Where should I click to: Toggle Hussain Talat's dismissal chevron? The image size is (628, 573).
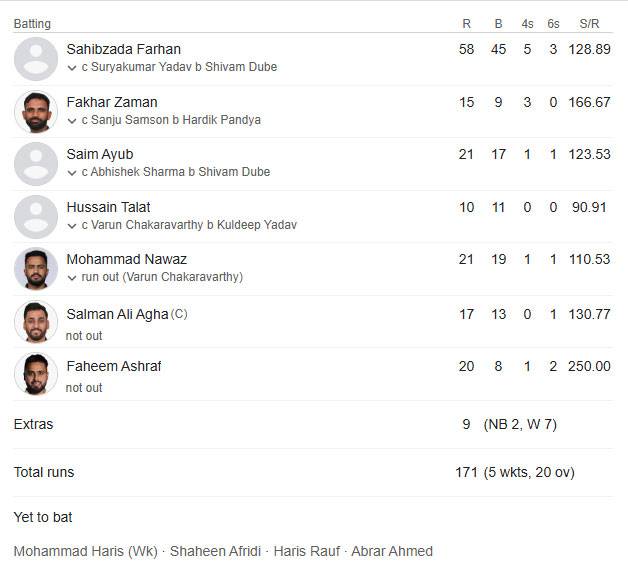pyautogui.click(x=72, y=226)
